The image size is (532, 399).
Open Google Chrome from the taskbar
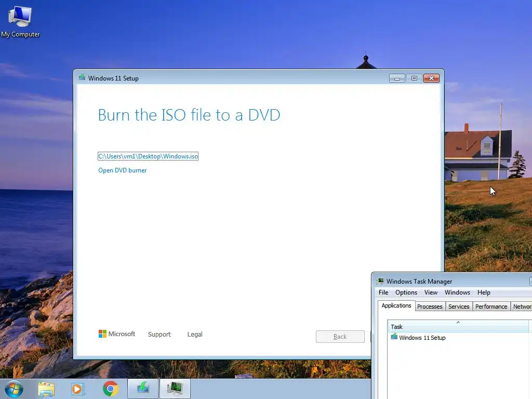click(110, 389)
